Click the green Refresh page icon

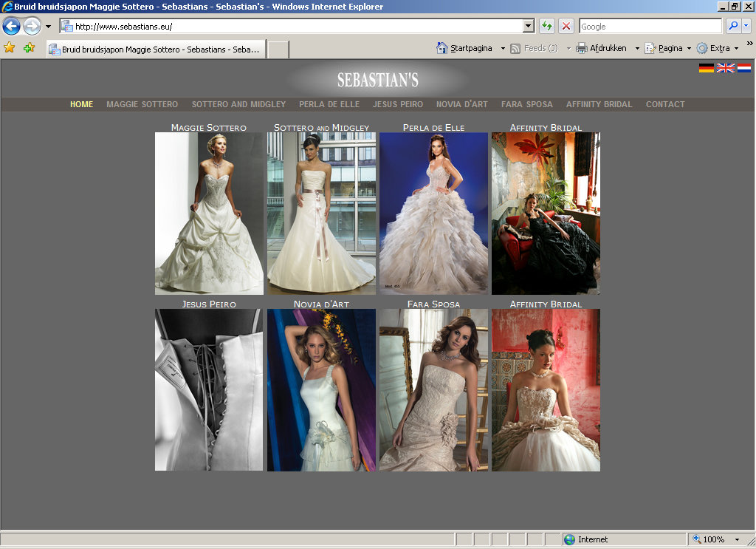click(x=547, y=26)
